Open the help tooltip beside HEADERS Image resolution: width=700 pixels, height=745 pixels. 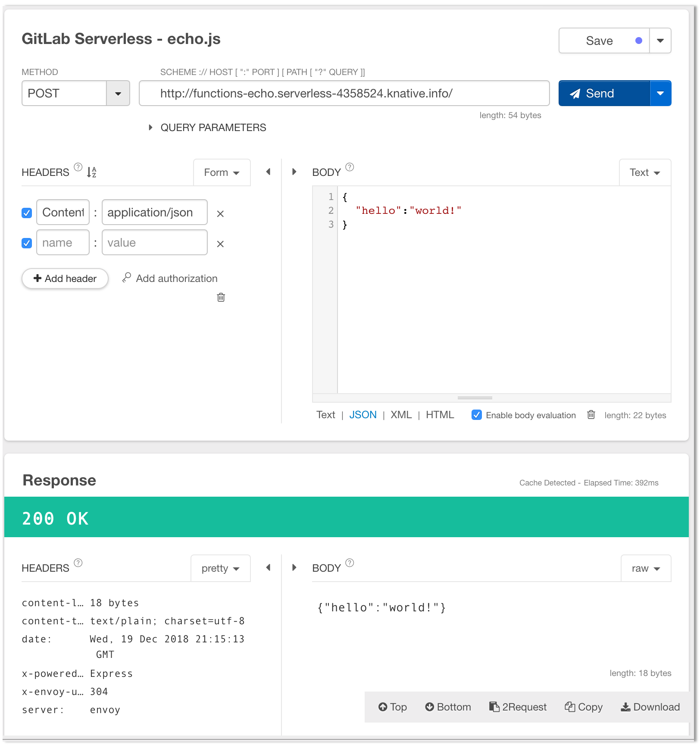tap(78, 167)
